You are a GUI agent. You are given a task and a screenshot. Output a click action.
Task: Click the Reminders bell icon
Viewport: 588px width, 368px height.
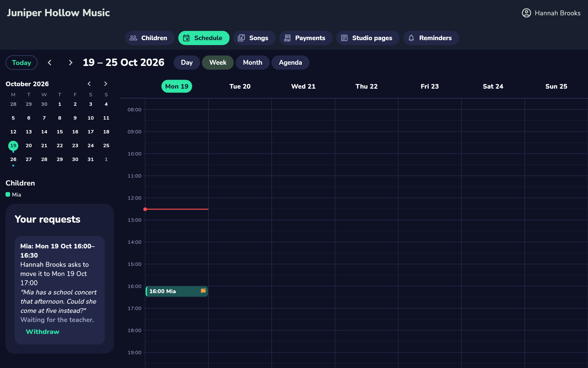coord(411,38)
